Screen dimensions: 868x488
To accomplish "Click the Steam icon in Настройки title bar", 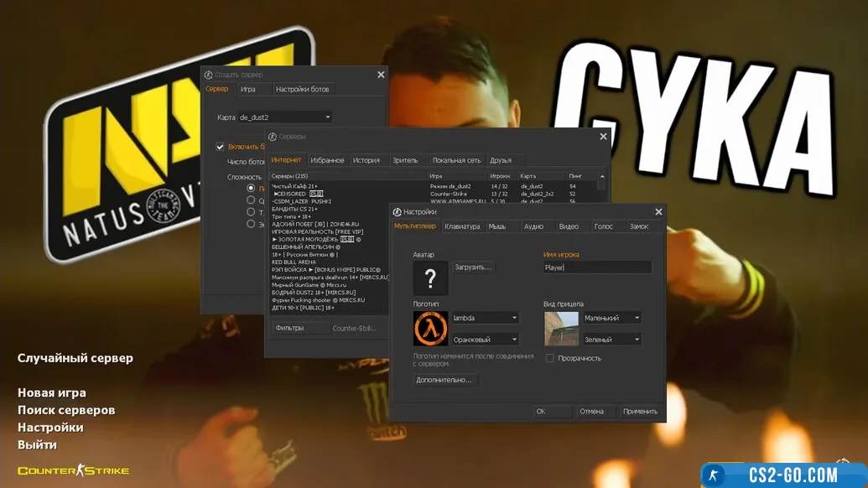I will click(x=398, y=212).
